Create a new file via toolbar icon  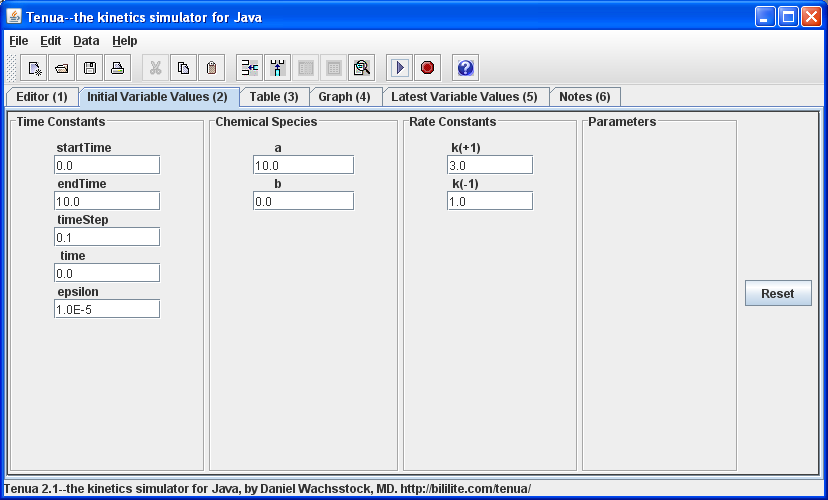[x=34, y=68]
